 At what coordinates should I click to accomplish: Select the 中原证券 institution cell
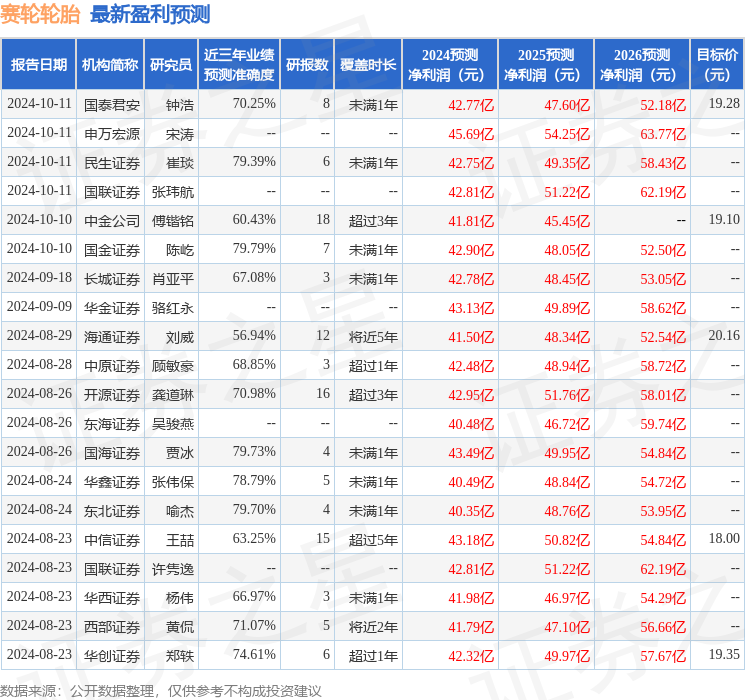tap(112, 366)
